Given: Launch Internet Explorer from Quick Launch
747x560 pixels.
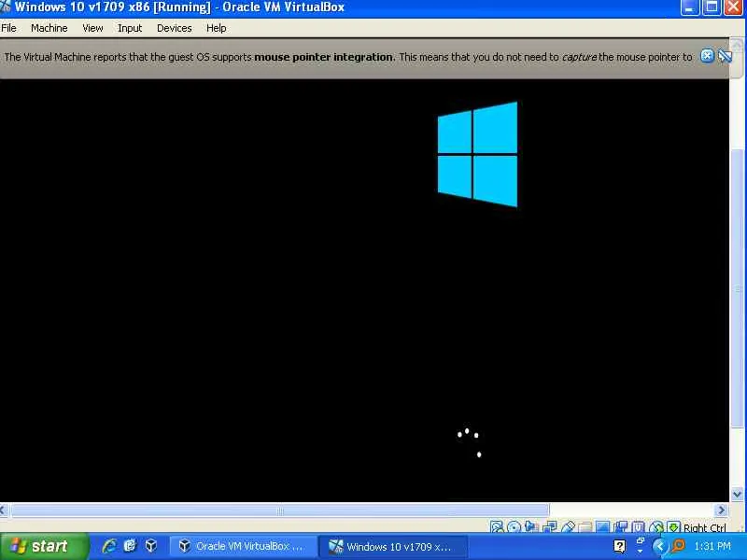Looking at the screenshot, I should tap(109, 546).
